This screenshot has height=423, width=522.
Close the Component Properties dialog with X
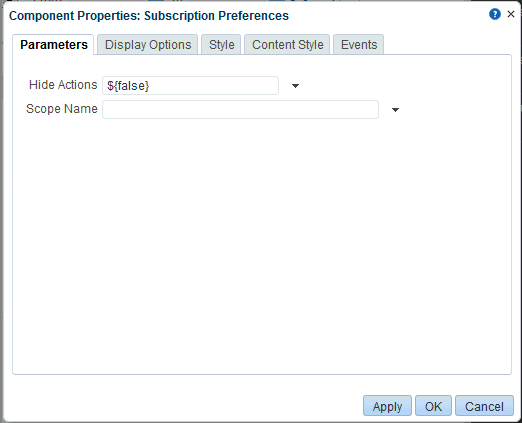point(511,14)
